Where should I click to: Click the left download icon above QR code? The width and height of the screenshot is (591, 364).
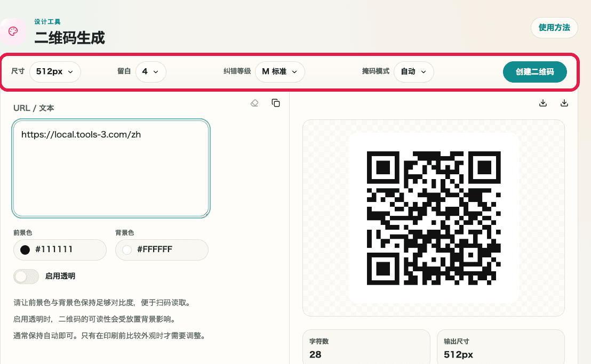543,102
